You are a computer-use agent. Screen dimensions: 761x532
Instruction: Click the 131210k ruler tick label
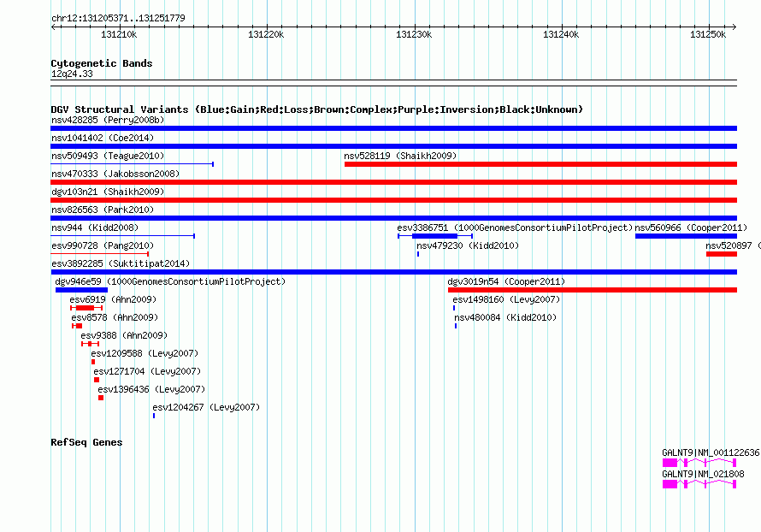pos(119,34)
